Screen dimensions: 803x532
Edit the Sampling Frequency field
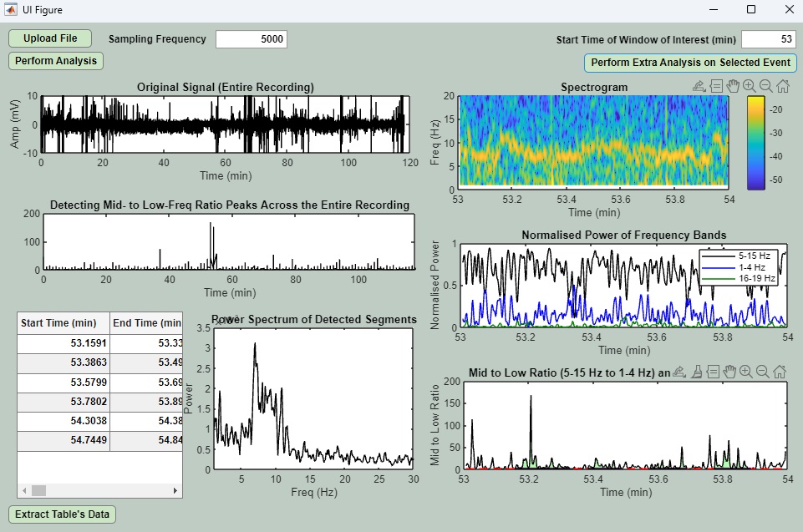point(251,39)
